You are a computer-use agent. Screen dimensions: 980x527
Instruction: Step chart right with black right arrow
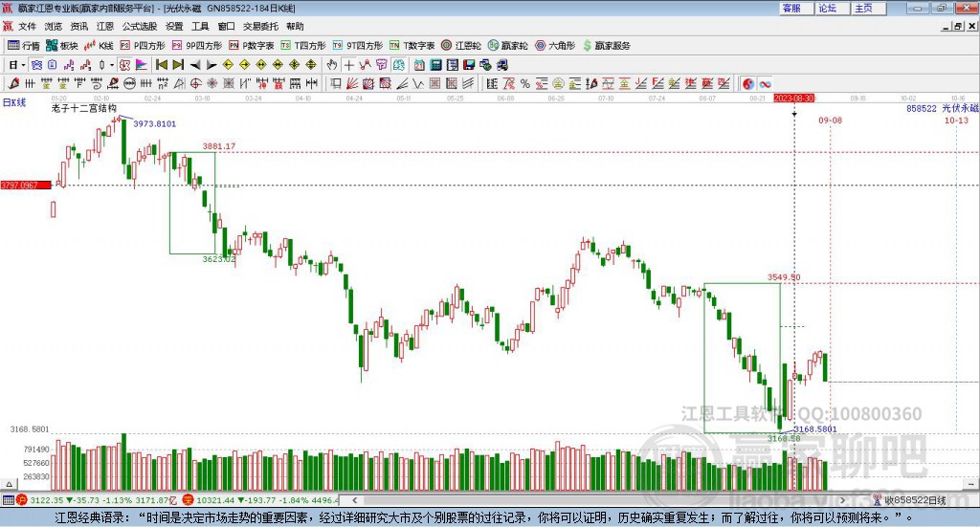(212, 65)
